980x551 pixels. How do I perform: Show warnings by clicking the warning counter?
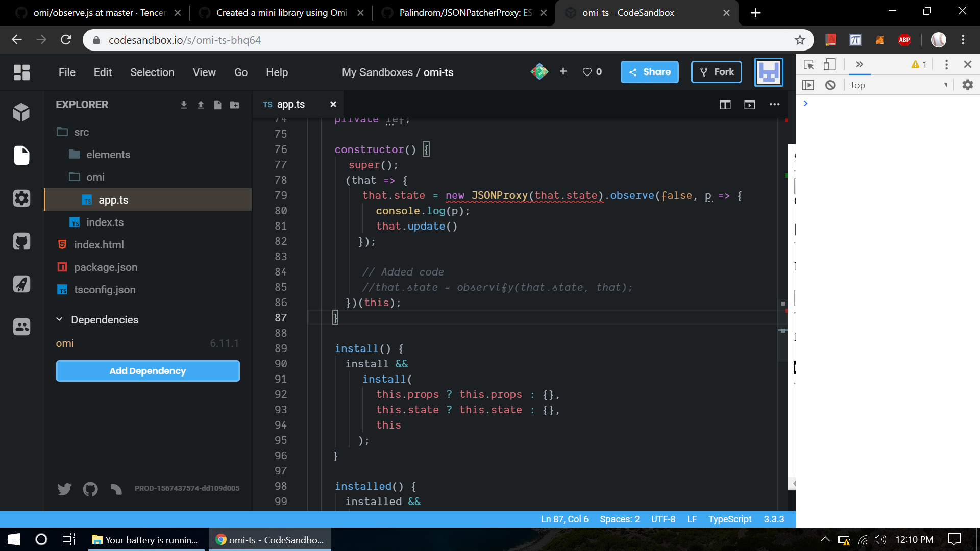click(x=920, y=64)
